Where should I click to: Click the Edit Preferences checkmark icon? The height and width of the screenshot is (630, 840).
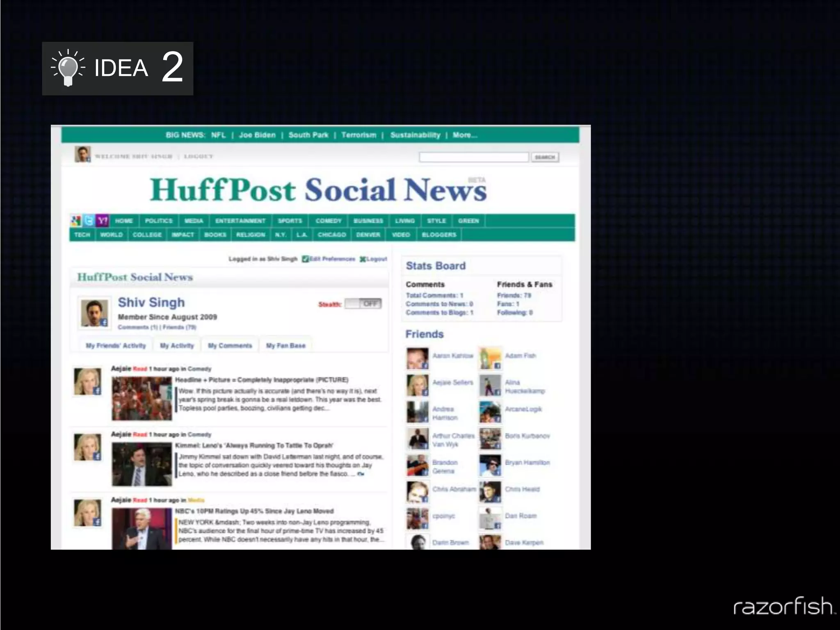click(305, 259)
